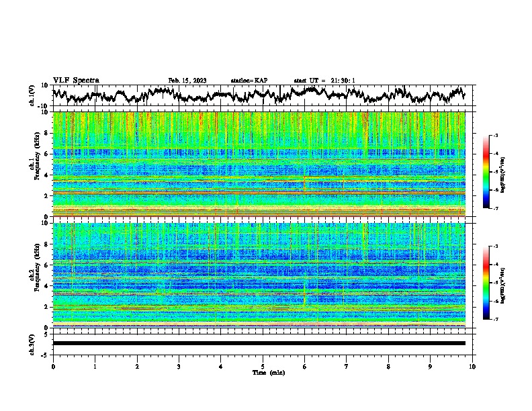Click the "8" tick on the time axis
The height and width of the screenshot is (411, 532).
pyautogui.click(x=388, y=367)
